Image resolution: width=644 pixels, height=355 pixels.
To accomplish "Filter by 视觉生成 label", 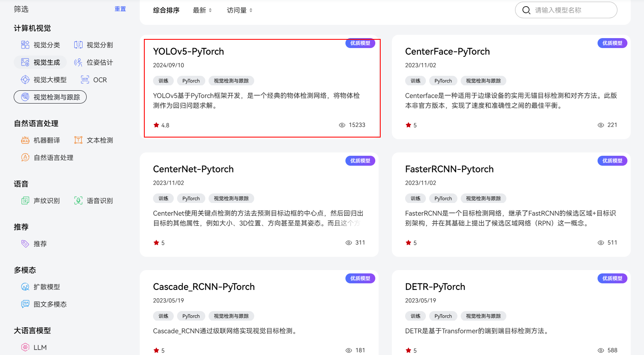I will click(47, 62).
